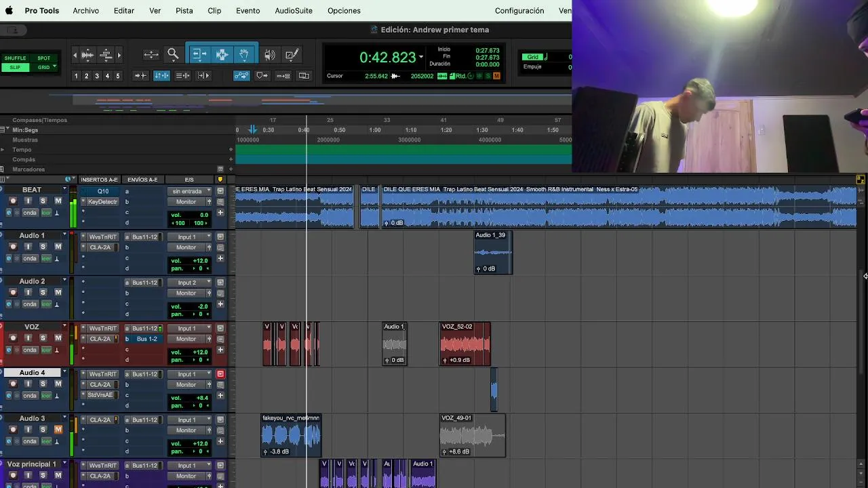Select the Grabber hand tool
Screen dimensions: 868x488
tap(244, 55)
